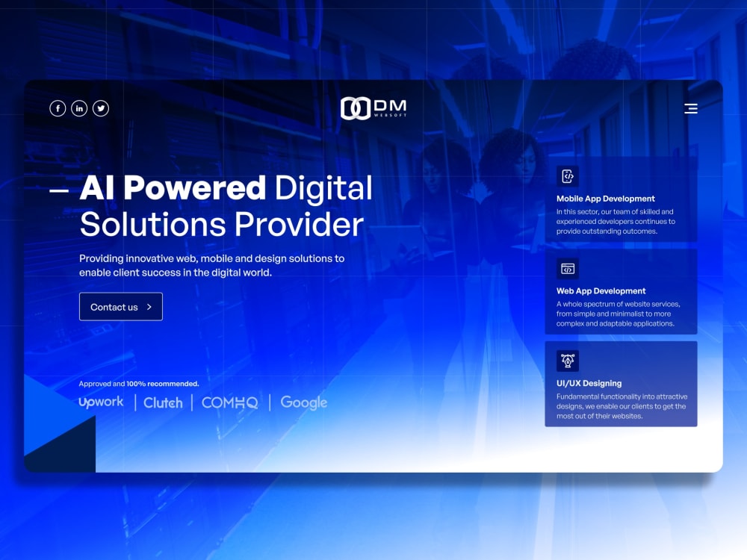This screenshot has height=560, width=747.
Task: Open the hamburger menu
Action: pyautogui.click(x=691, y=108)
